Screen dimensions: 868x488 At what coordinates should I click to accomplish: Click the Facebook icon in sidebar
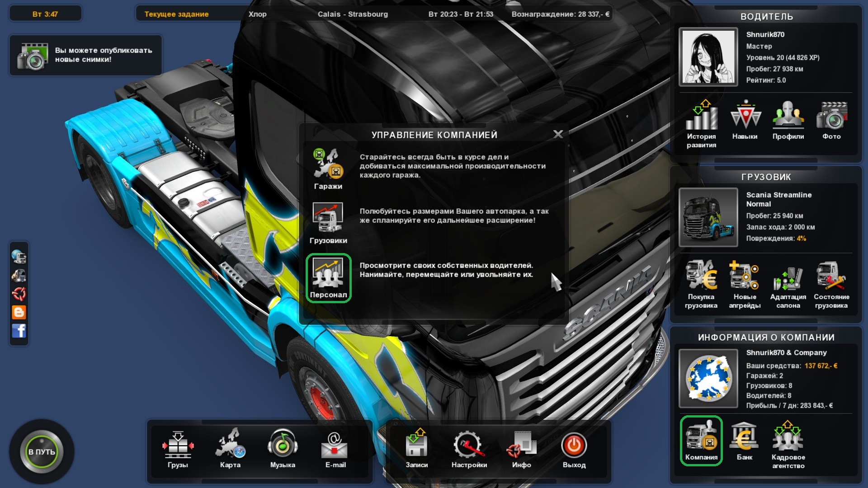tap(19, 331)
